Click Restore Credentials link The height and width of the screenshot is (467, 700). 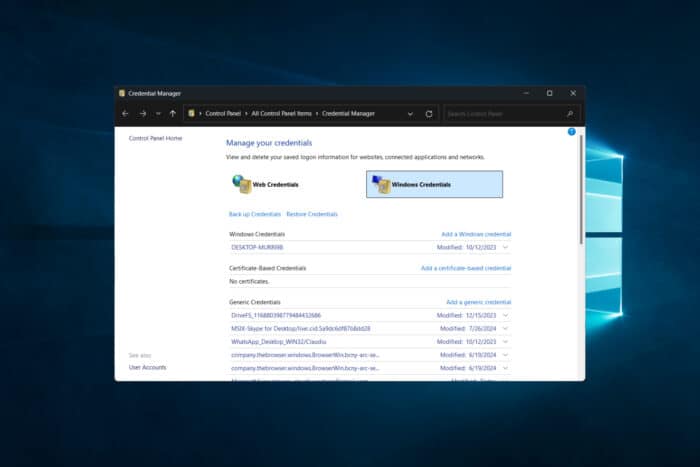tap(312, 214)
